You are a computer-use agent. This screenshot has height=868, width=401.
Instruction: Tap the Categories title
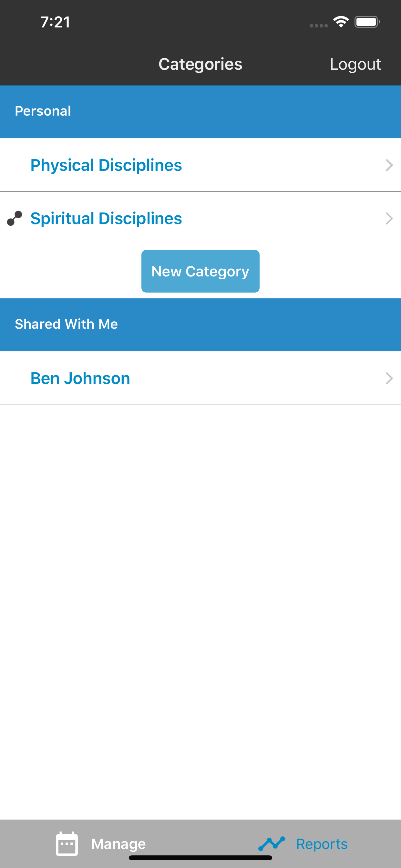pos(200,64)
